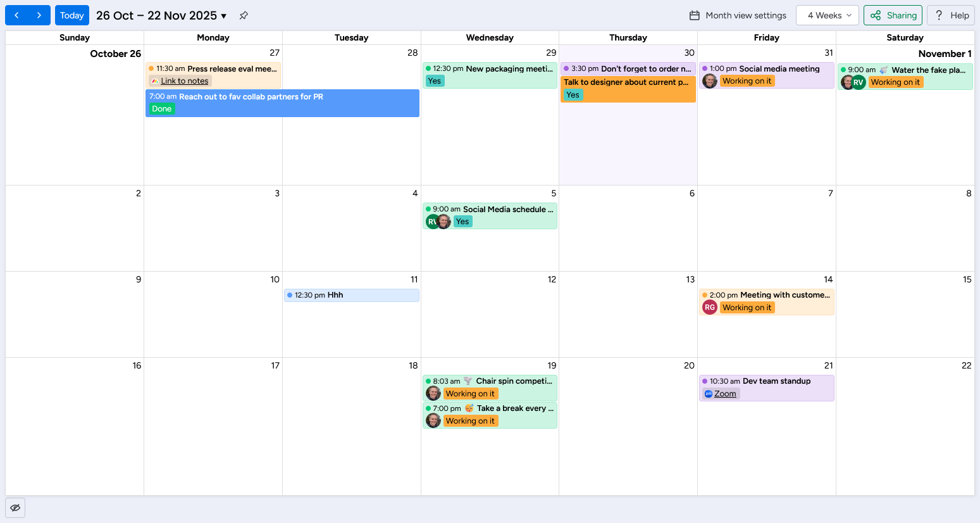Click the Yes badge on New packaging meeting
980x523 pixels.
435,81
